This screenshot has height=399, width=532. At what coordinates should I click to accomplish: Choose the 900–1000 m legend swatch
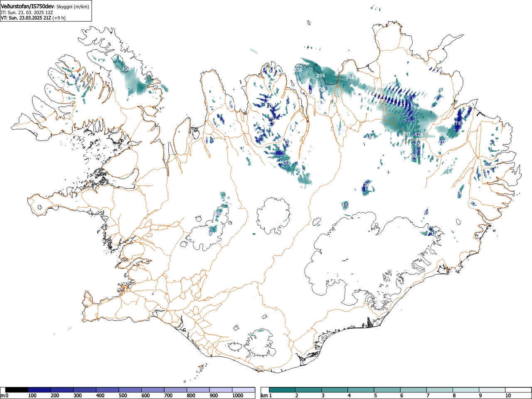[x=221, y=390]
